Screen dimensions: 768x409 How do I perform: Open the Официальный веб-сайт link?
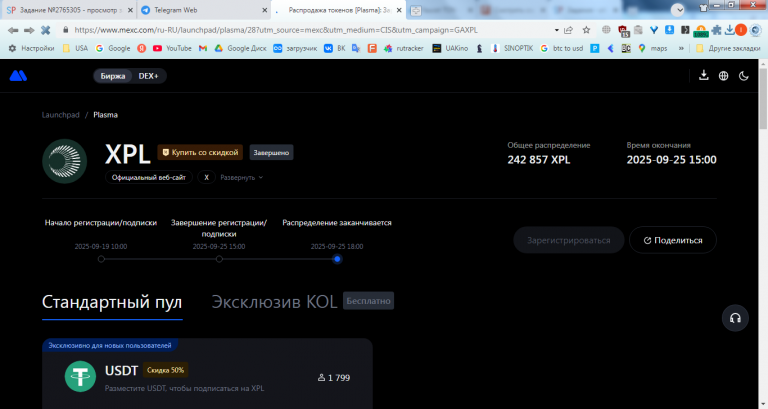click(x=149, y=177)
